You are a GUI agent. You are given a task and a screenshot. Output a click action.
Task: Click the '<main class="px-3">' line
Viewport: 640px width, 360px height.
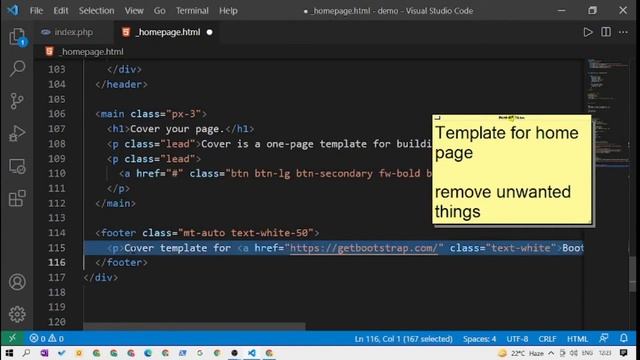pyautogui.click(x=151, y=114)
